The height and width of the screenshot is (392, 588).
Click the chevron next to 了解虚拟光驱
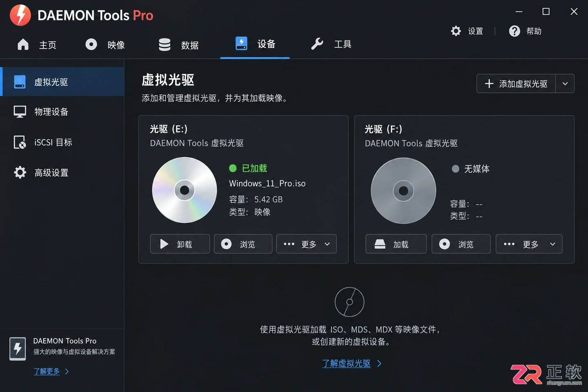(x=379, y=363)
